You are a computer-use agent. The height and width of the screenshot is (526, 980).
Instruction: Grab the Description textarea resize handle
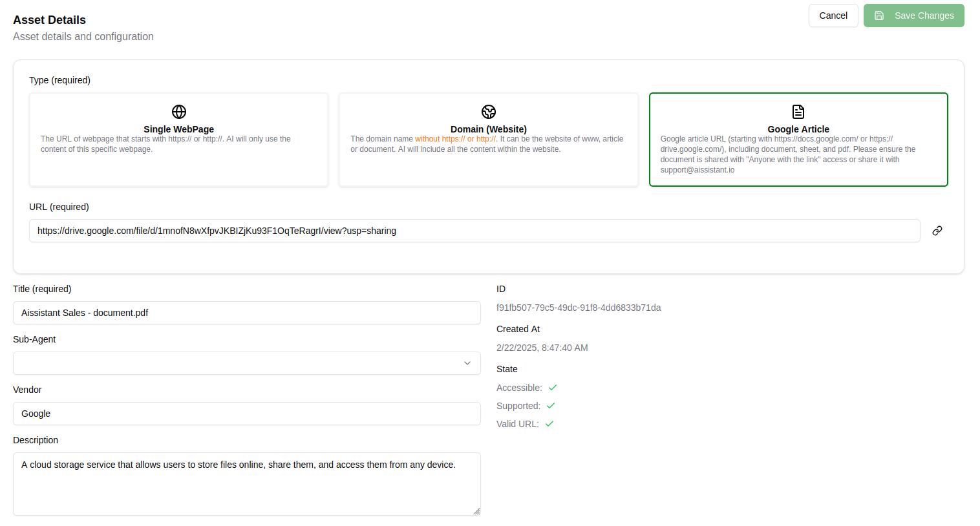pos(476,511)
